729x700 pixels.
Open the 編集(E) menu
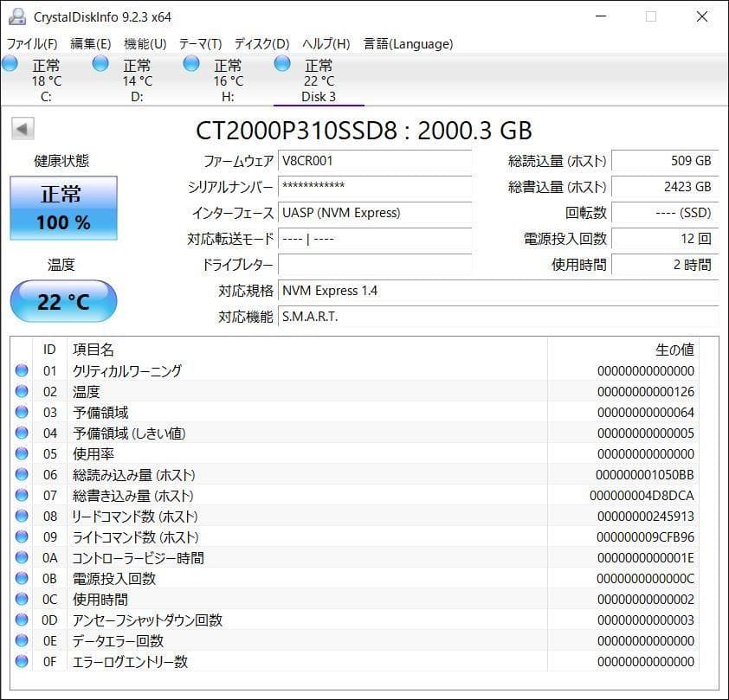pos(91,43)
